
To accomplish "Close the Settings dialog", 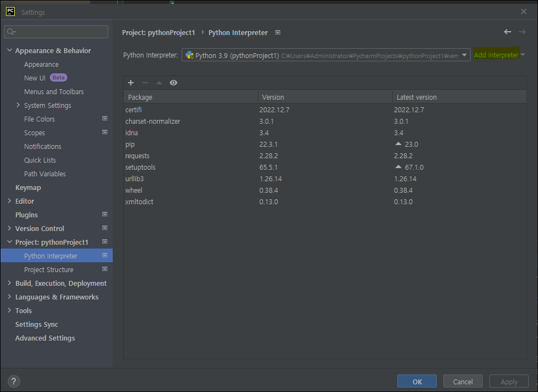I will tap(524, 11).
